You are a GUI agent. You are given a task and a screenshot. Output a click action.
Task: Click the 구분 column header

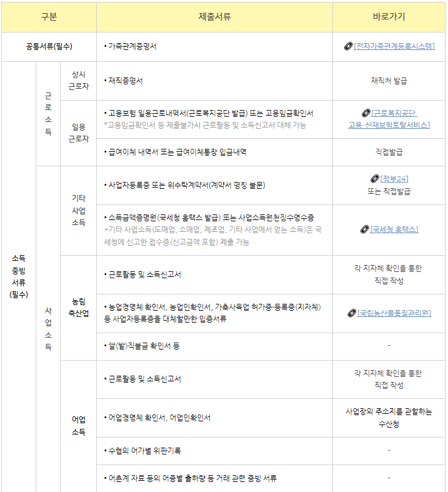pyautogui.click(x=49, y=17)
